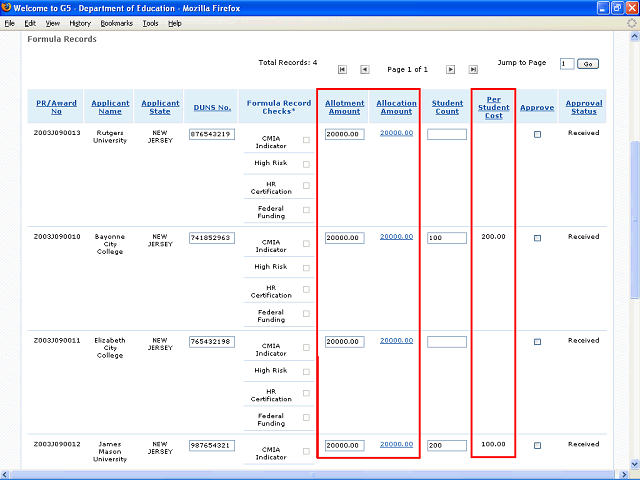The width and height of the screenshot is (640, 480).
Task: Sort by Allotment Amount column header
Action: 344,107
